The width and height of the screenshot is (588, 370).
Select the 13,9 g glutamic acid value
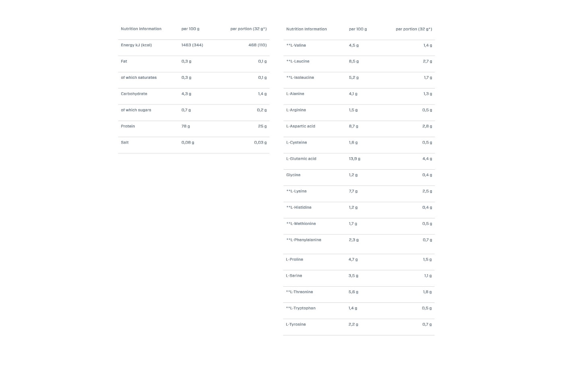354,159
